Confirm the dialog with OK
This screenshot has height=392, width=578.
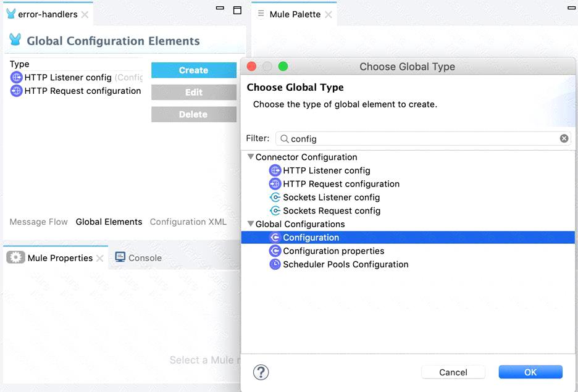[x=530, y=372]
